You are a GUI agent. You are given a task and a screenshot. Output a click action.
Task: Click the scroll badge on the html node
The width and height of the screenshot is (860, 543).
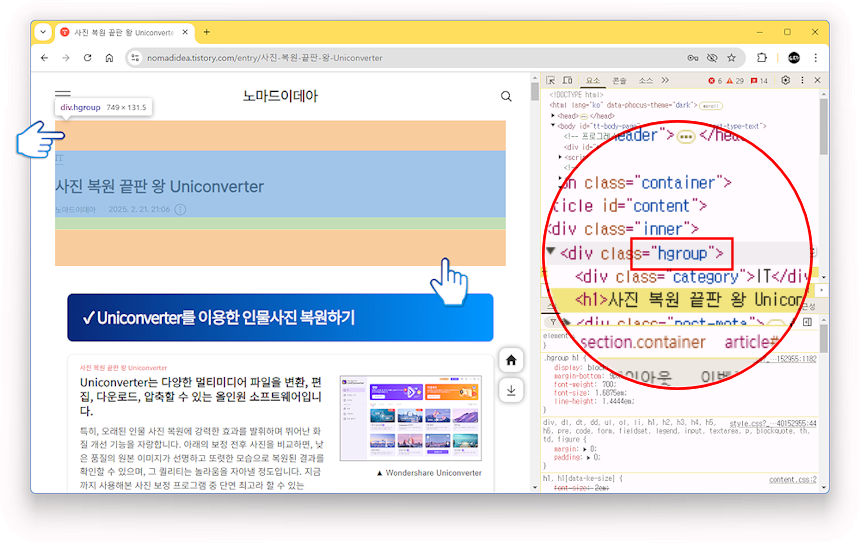click(712, 105)
